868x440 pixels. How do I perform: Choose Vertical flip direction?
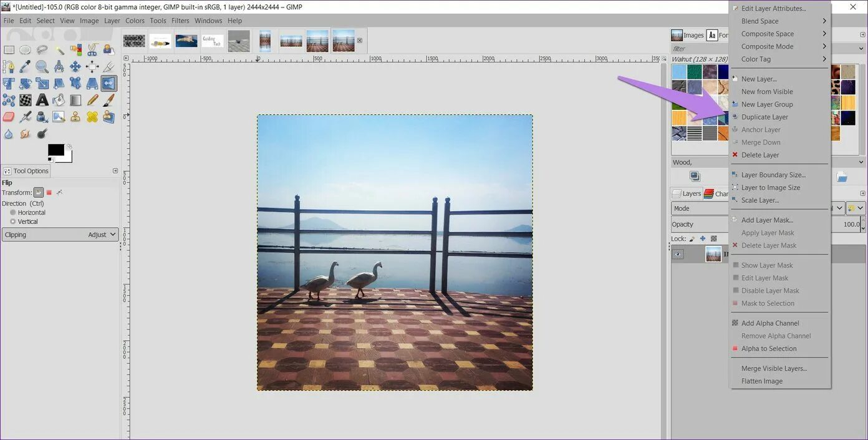pos(24,222)
